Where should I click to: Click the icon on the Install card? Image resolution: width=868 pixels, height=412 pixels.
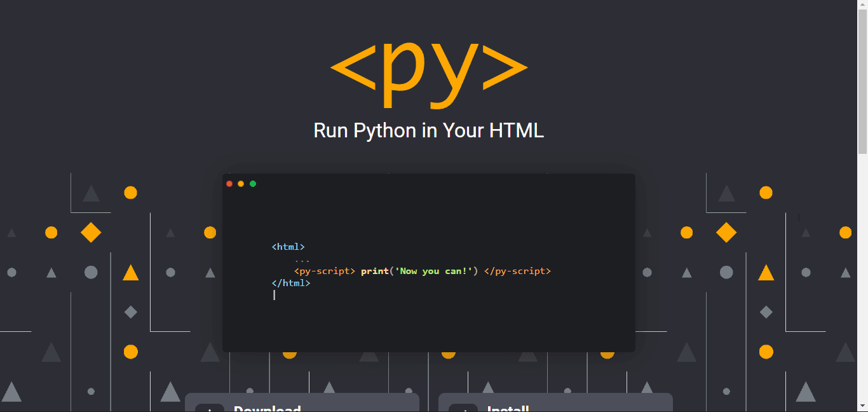click(463, 408)
